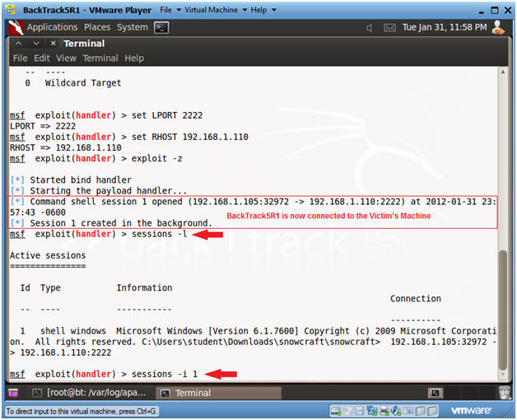Click the 'Active sessions' heading
Image resolution: width=517 pixels, height=420 pixels.
(48, 255)
